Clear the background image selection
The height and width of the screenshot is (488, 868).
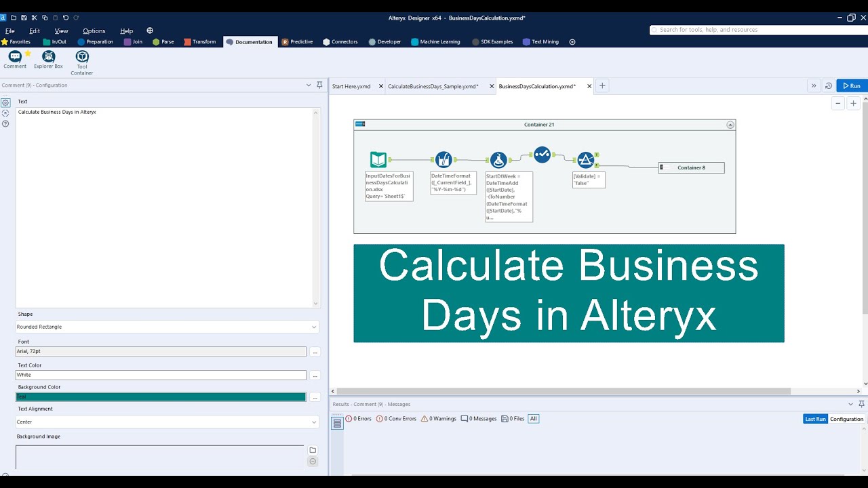(313, 462)
